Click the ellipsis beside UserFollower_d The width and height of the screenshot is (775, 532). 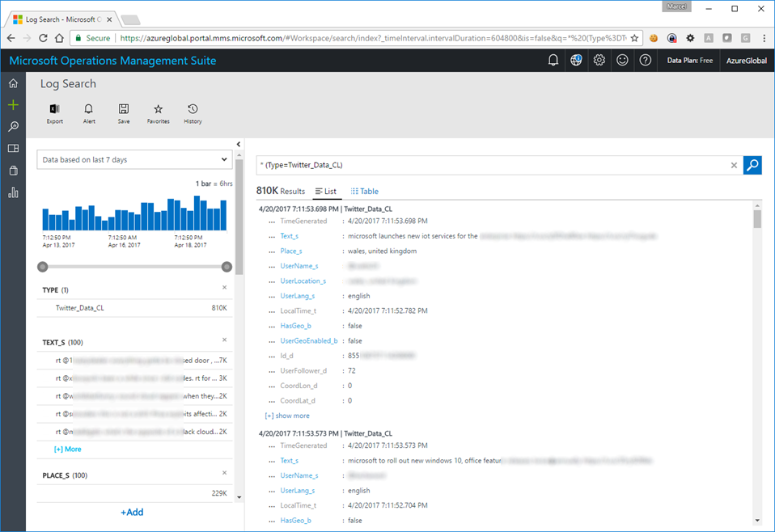[x=272, y=371]
